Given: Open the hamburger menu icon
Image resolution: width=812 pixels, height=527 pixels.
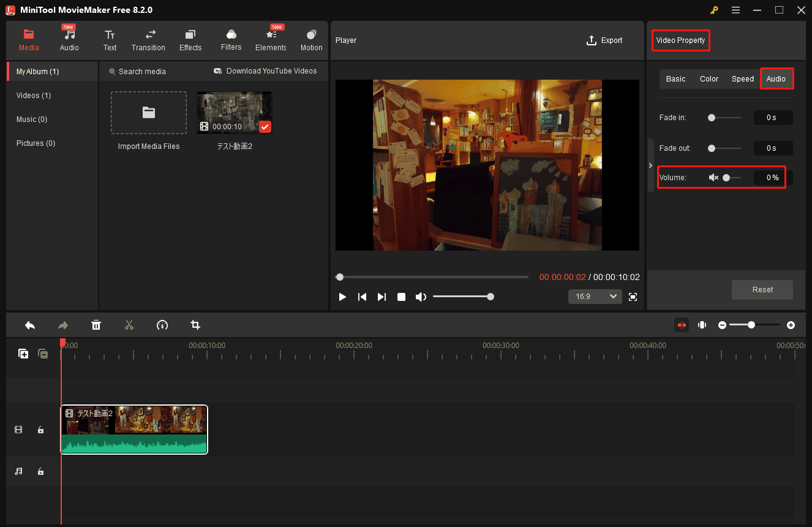Looking at the screenshot, I should [735, 10].
